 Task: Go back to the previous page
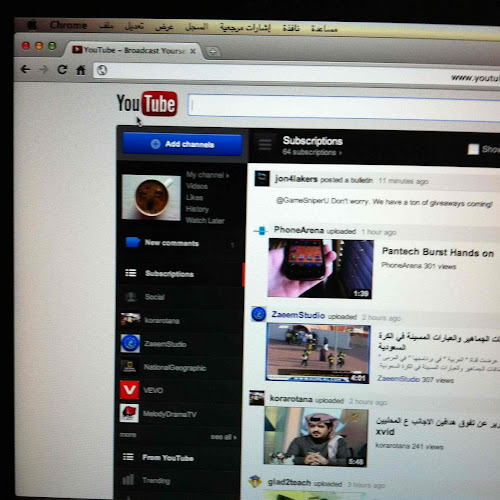pos(26,69)
